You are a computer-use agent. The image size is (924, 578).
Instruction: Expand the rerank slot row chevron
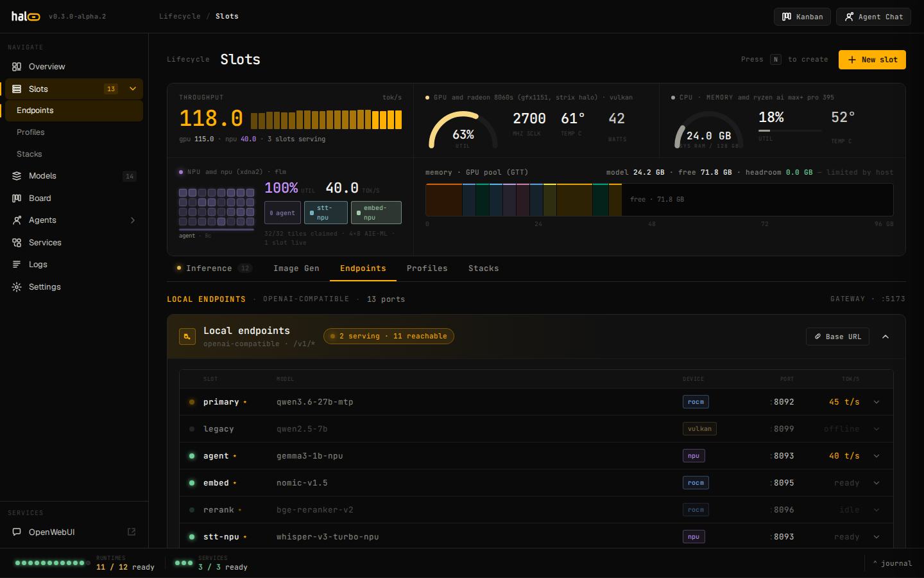(877, 510)
